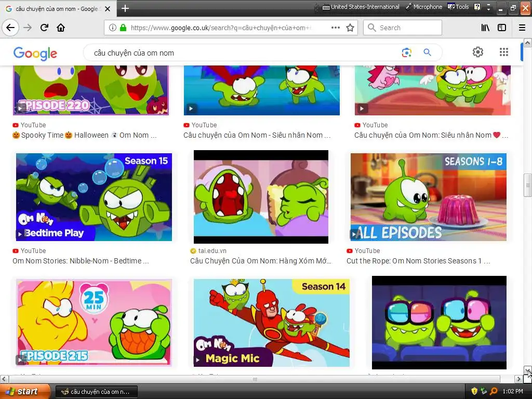Open Seasons 1-8 All Episodes thumbnail
532x399 pixels.
click(429, 197)
